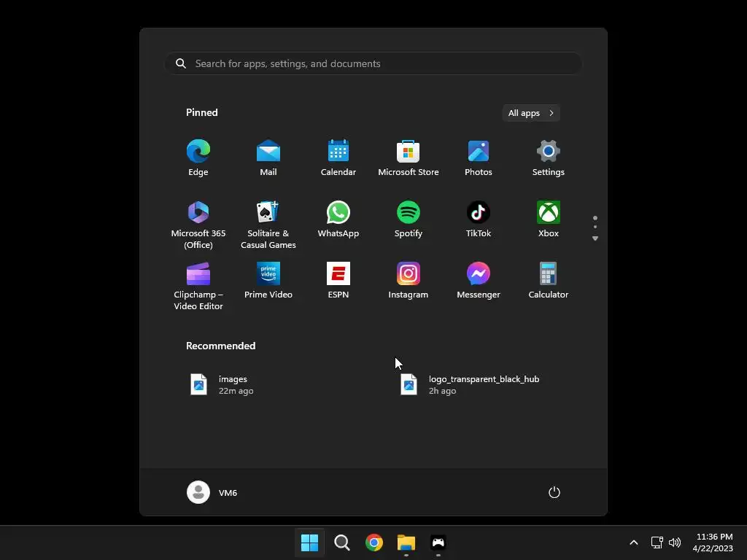Launch Instagram
The width and height of the screenshot is (747, 560).
point(409,281)
